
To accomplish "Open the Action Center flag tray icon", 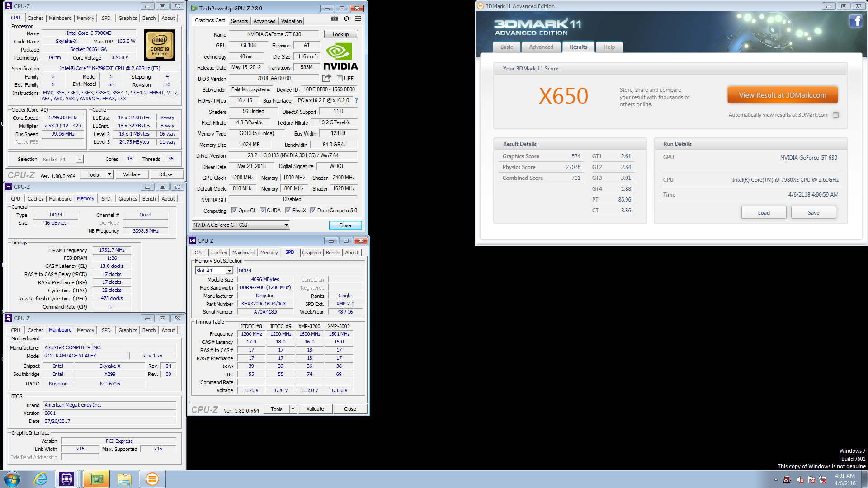I will [x=811, y=480].
